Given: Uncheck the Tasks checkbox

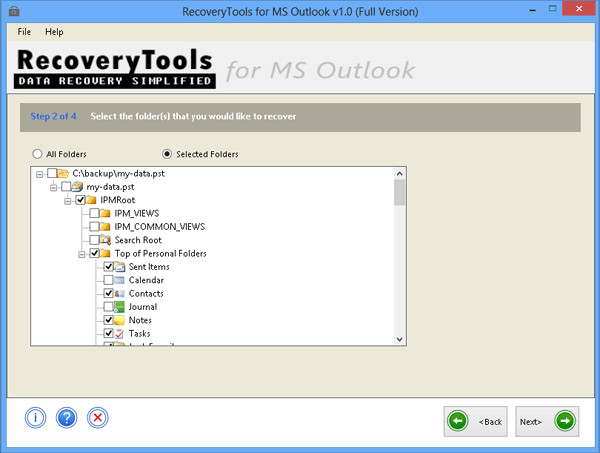Looking at the screenshot, I should coord(108,334).
